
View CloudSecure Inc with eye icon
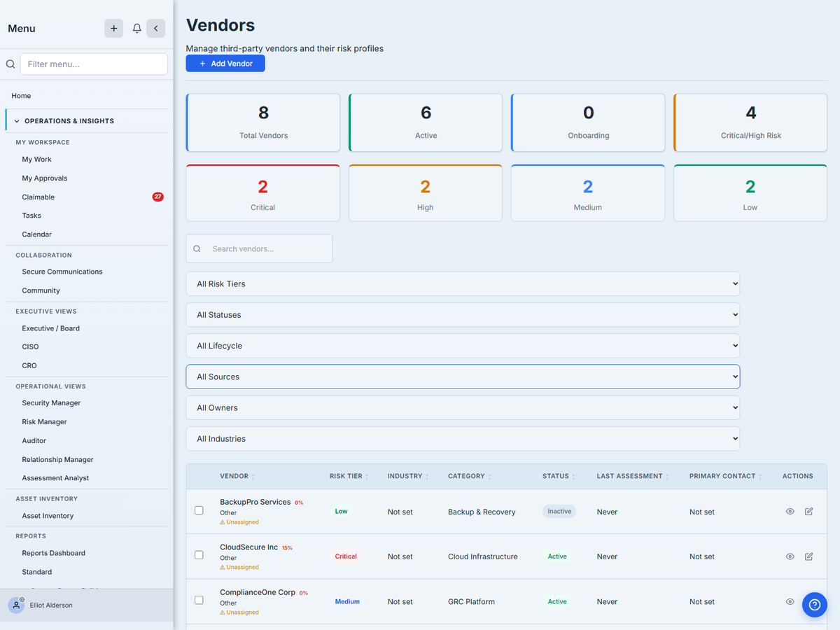tap(790, 556)
